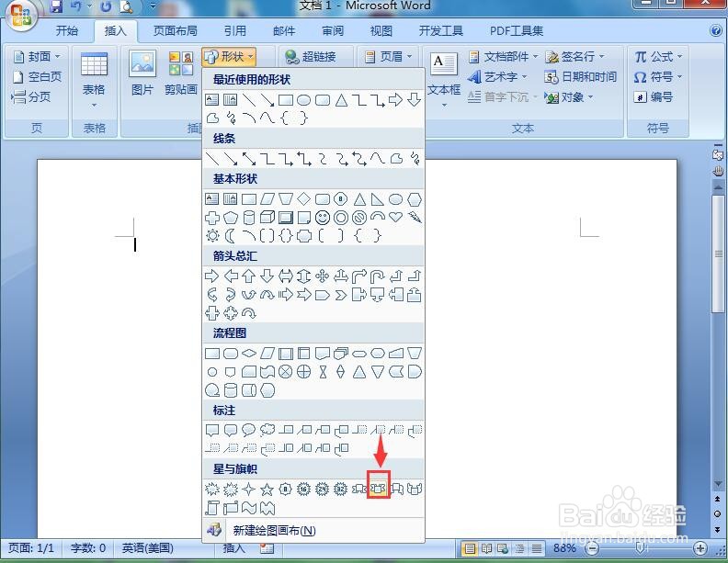728x563 pixels.
Task: Open the 形状 shapes dropdown
Action: [x=229, y=57]
